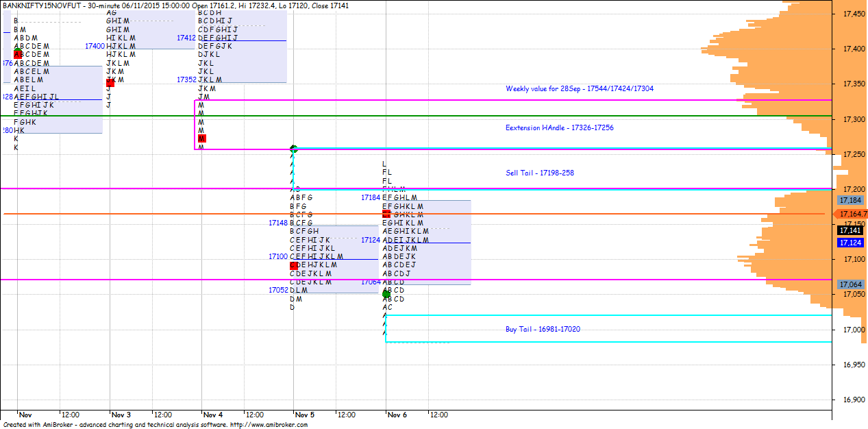Click the 12:00 label after Nov 5
868x429 pixels.
tap(347, 415)
